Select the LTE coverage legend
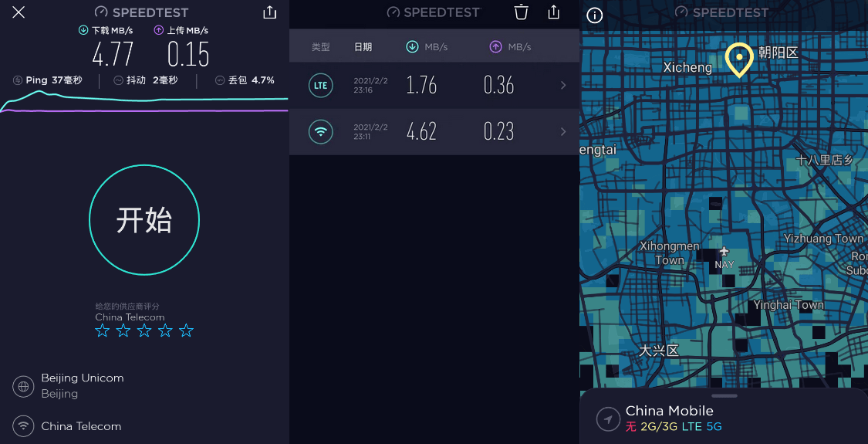The height and width of the screenshot is (444, 868). [x=692, y=427]
